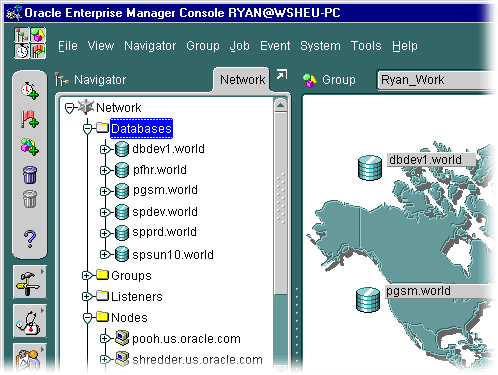Click the Groups folder icon
This screenshot has height=375, width=498.
103,275
